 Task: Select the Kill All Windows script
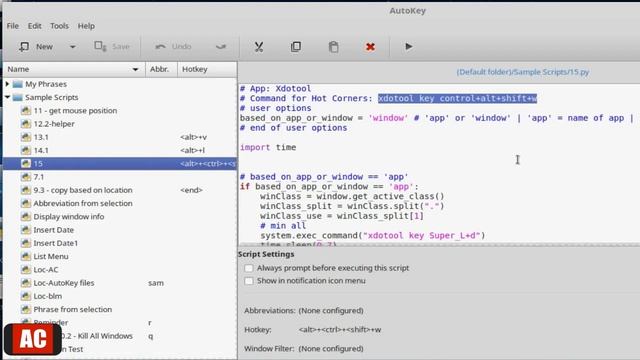97,336
